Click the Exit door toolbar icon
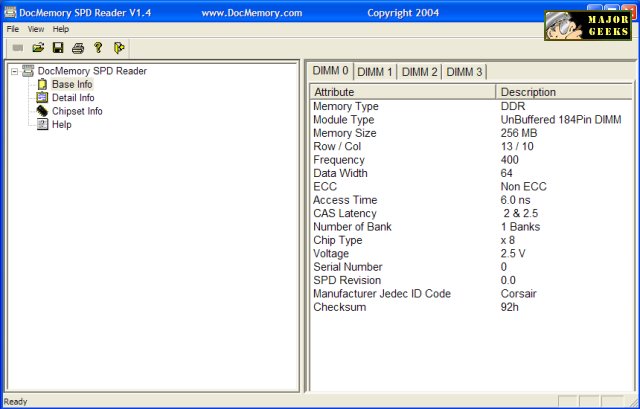This screenshot has width=640, height=409. (118, 47)
